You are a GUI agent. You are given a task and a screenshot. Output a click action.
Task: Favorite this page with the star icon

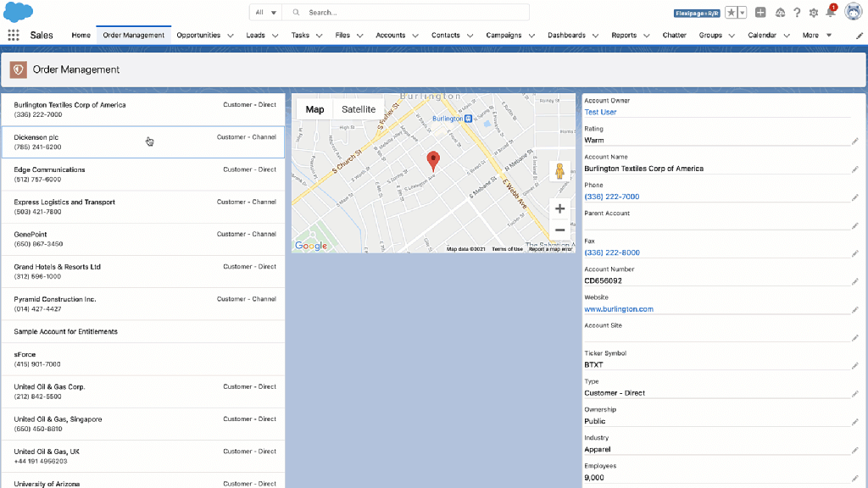[731, 13]
